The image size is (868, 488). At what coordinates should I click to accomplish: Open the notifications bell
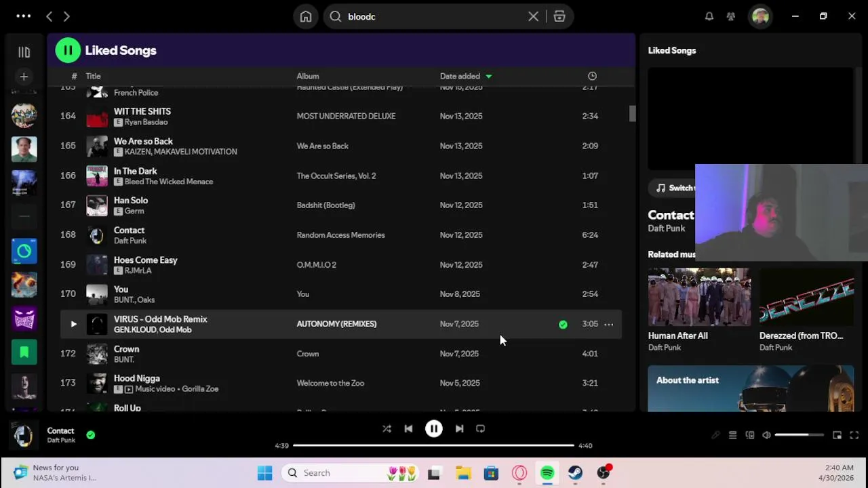pos(709,16)
